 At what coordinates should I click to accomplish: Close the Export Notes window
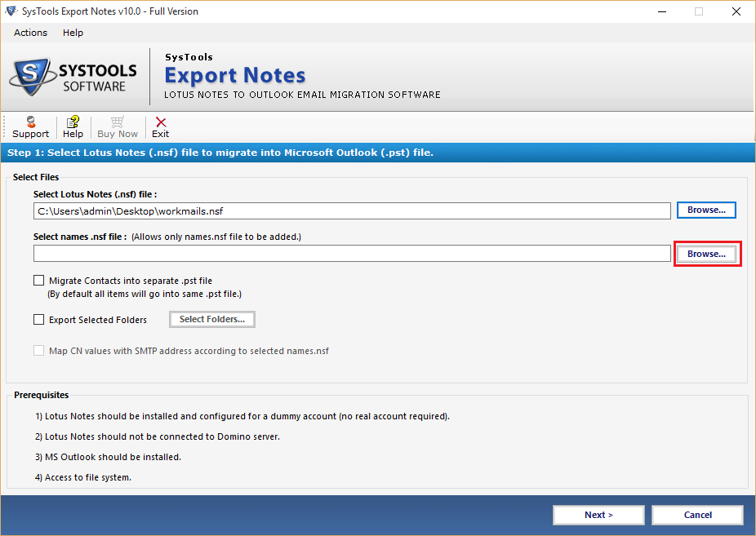(736, 11)
